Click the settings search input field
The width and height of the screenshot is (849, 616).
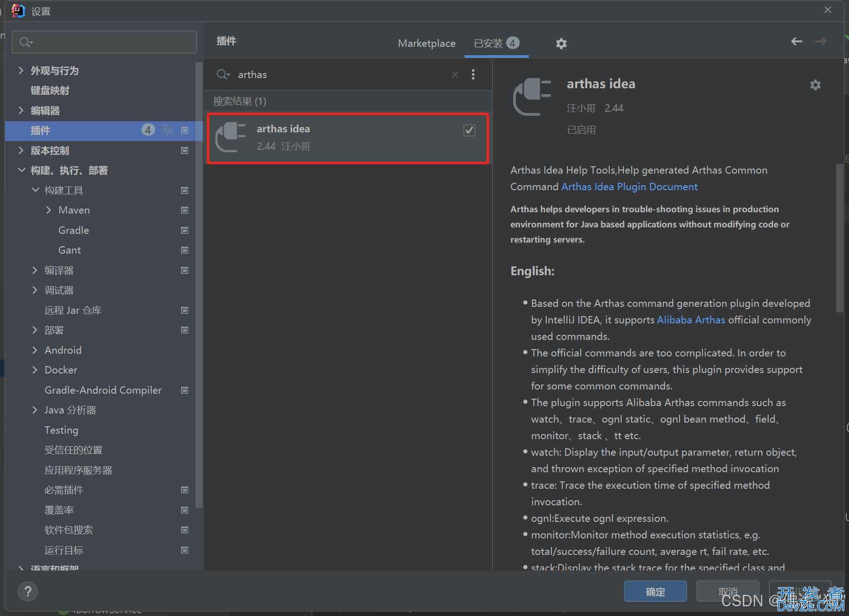[x=104, y=42]
